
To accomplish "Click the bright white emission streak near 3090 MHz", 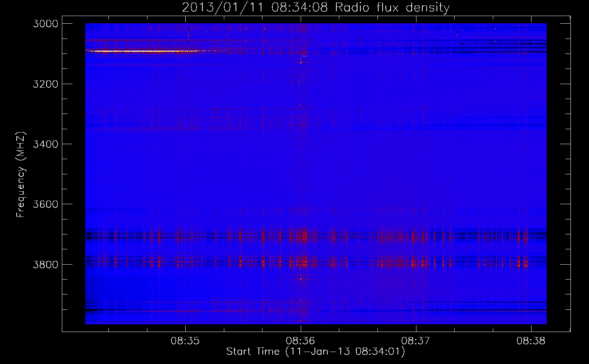I will click(x=142, y=52).
